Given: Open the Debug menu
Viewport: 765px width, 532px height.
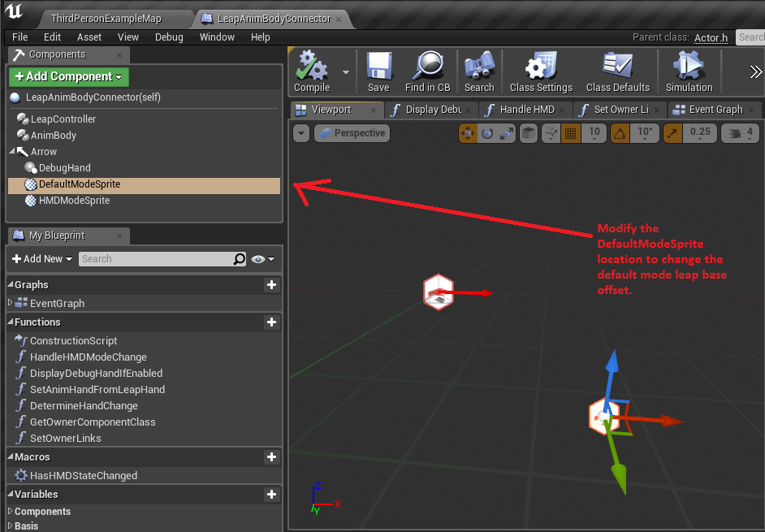Looking at the screenshot, I should [169, 37].
